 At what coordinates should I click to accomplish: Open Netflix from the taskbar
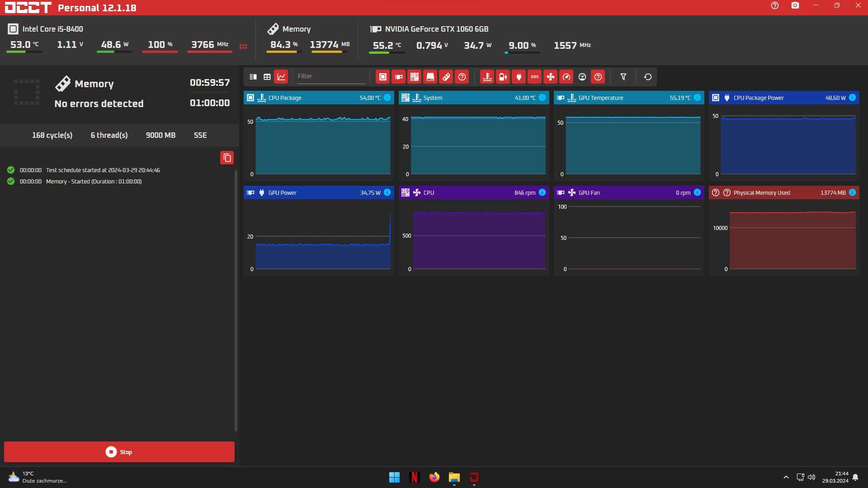414,477
